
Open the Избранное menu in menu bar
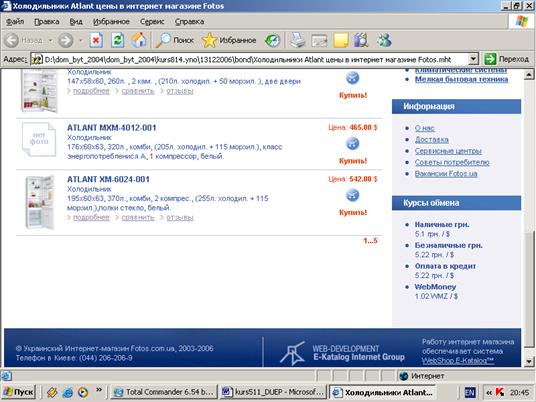[x=111, y=22]
